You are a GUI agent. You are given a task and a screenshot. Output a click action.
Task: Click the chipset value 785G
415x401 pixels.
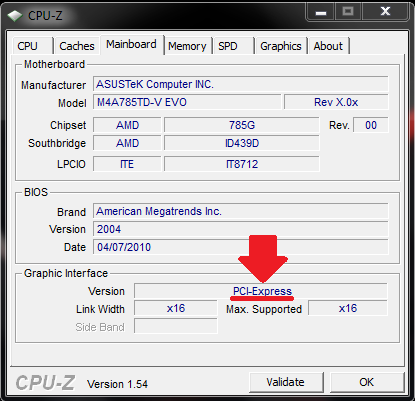pos(242,125)
